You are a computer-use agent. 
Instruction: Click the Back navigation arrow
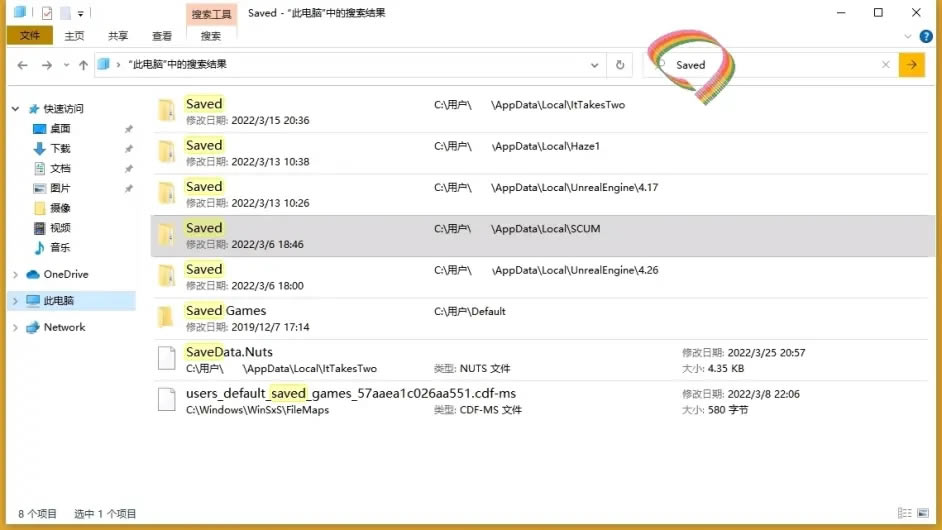pyautogui.click(x=22, y=65)
